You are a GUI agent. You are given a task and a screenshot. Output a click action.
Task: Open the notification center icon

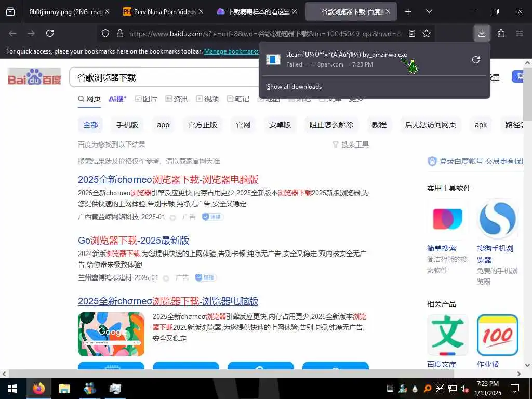click(x=515, y=389)
